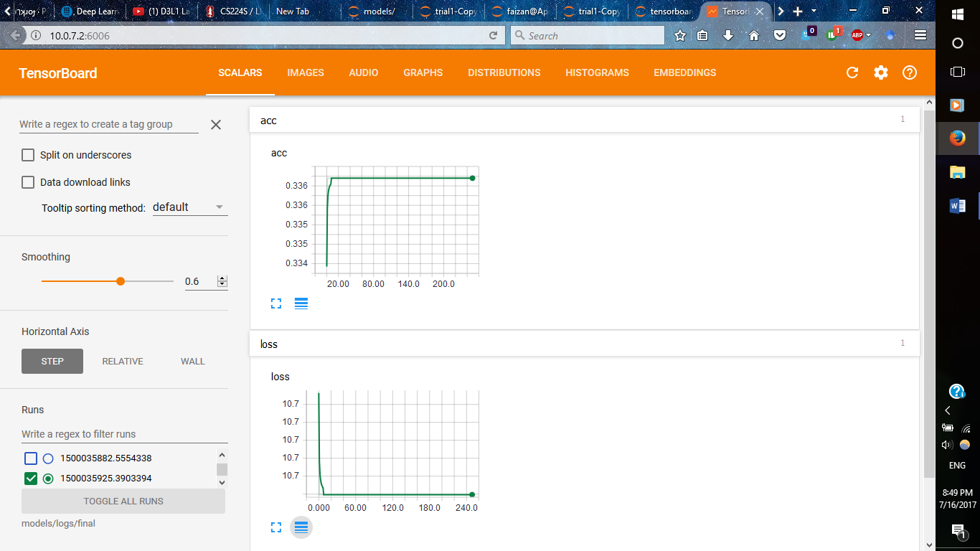Open Tooltip sorting method dropdown

coord(189,207)
